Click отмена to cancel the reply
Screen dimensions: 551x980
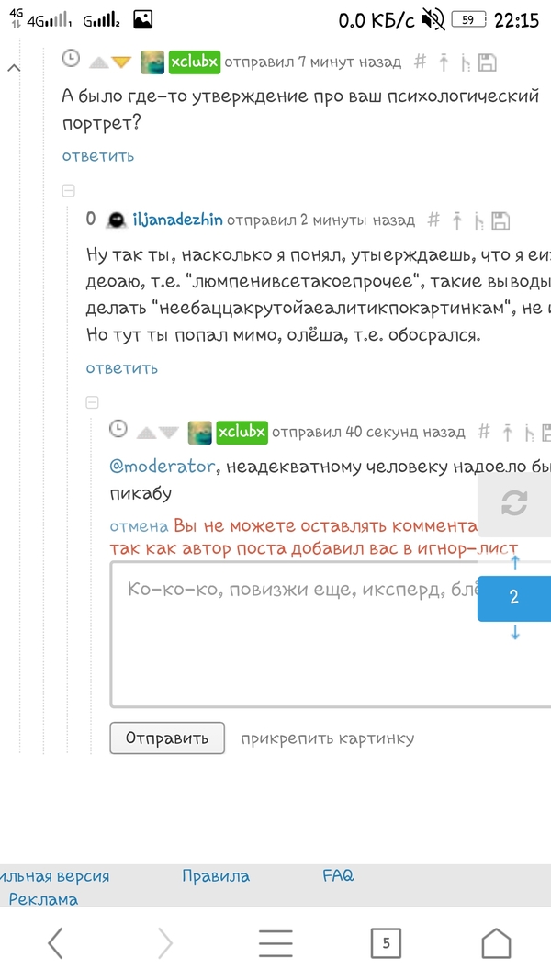[140, 526]
